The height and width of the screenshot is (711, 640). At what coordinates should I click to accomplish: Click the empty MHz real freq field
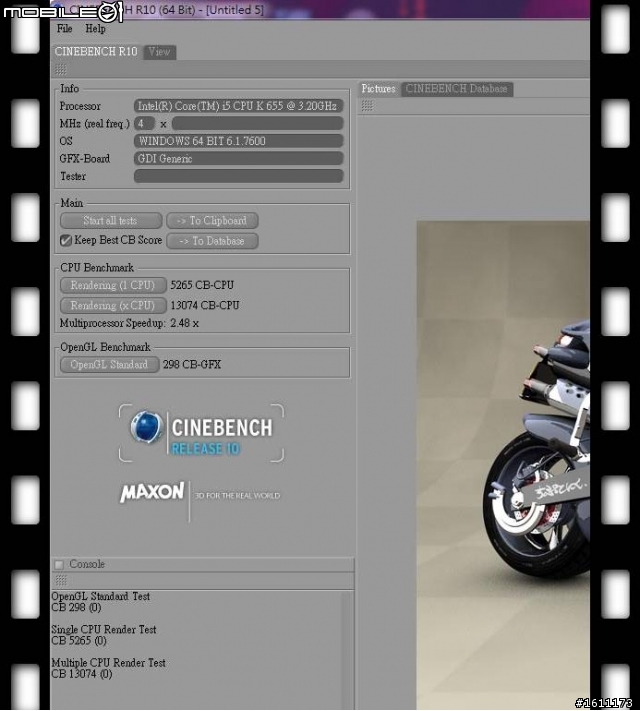point(257,123)
